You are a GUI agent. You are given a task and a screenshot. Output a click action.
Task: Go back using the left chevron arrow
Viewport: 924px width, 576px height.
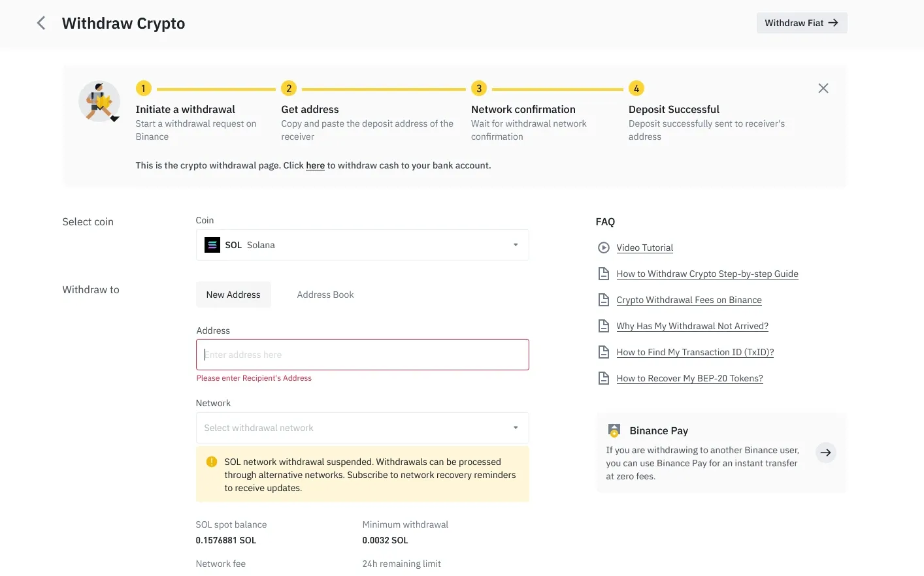(41, 24)
